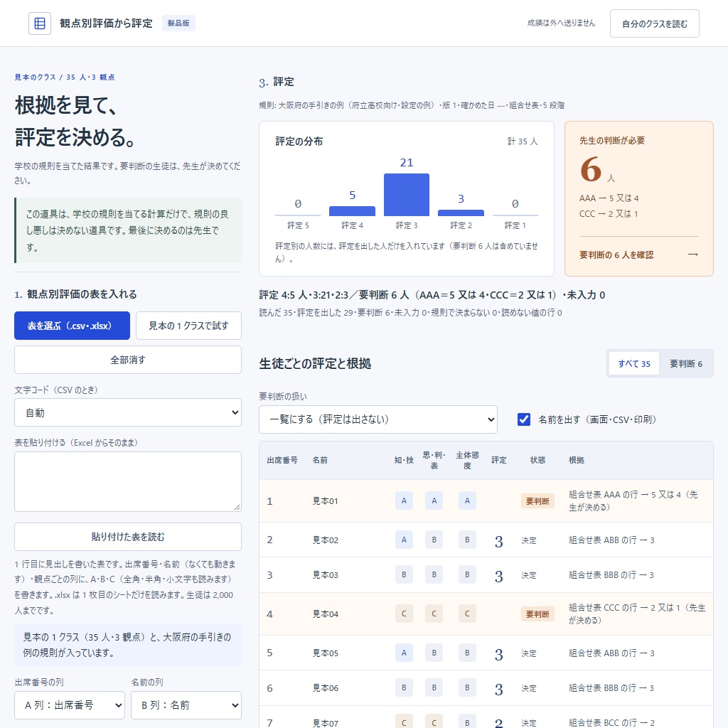
Task: Click the 見本のクラス / 35 人・3 観点 breadcrumb
Action: coord(65,77)
